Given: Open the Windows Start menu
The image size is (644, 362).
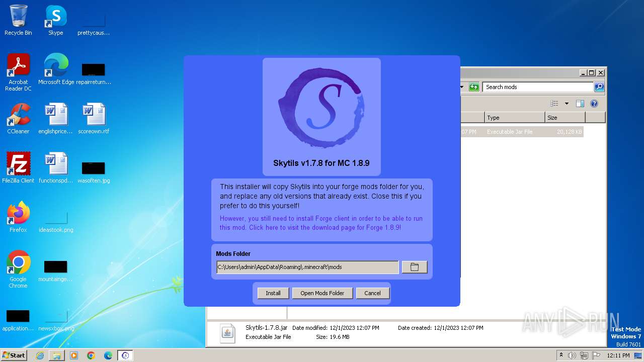Looking at the screenshot, I should (x=14, y=355).
